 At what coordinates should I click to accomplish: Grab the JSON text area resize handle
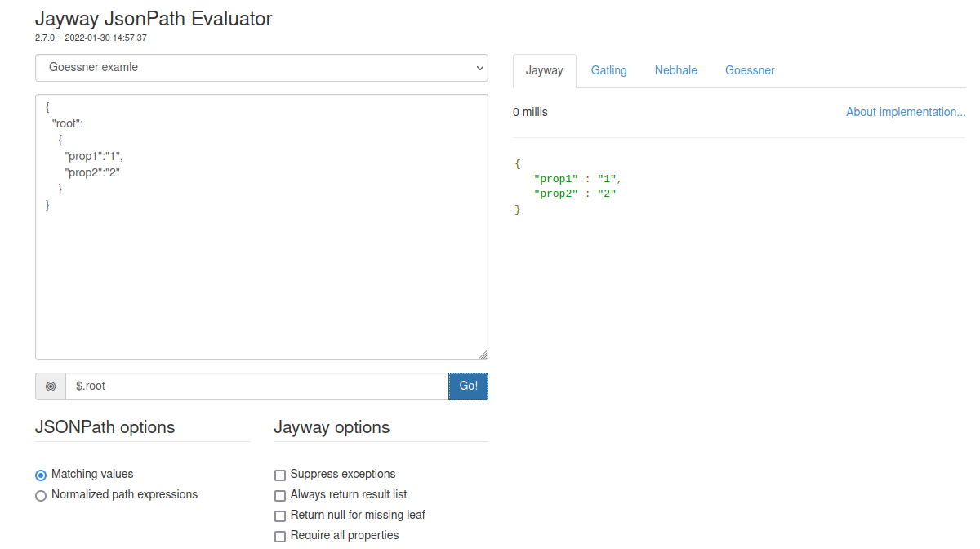483,355
